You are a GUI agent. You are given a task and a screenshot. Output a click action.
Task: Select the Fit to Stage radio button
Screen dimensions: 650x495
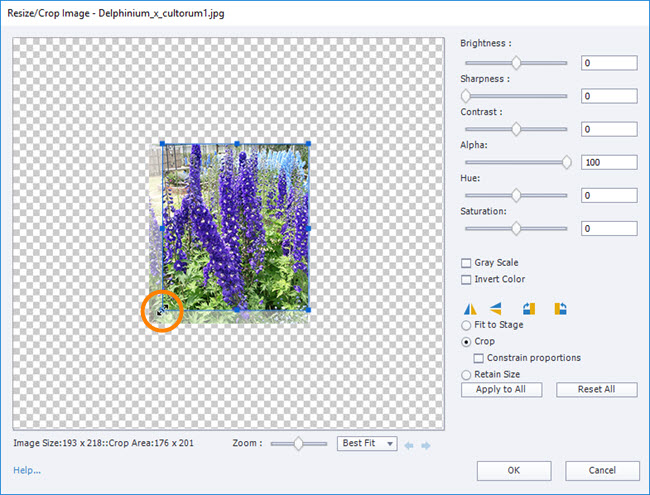click(x=466, y=325)
